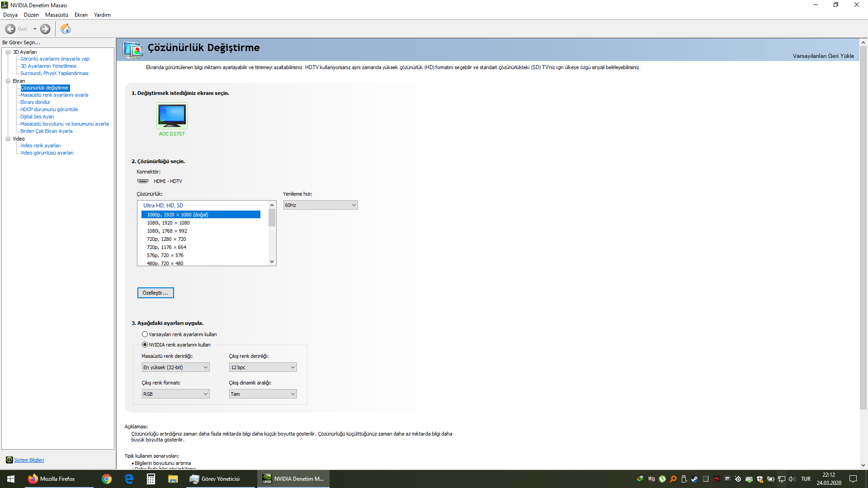868x488 pixels.
Task: Click the Özelleştir... button
Action: click(155, 293)
